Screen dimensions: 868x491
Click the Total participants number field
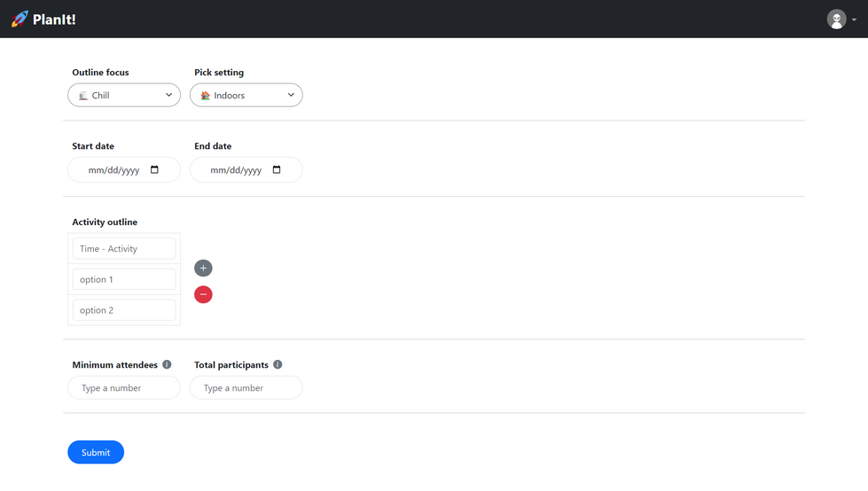[246, 387]
